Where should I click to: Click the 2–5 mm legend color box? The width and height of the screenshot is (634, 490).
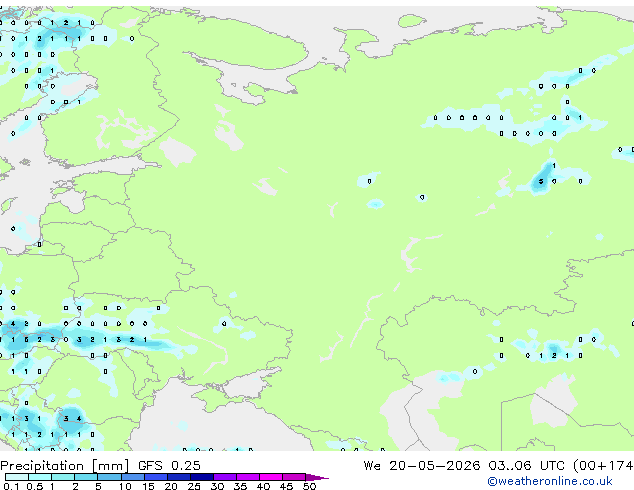[86, 477]
